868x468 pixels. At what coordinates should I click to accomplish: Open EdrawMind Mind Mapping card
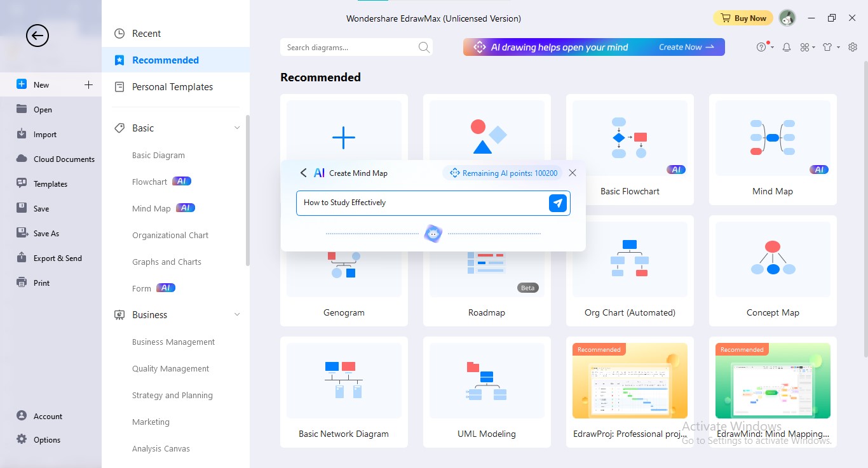[773, 392]
